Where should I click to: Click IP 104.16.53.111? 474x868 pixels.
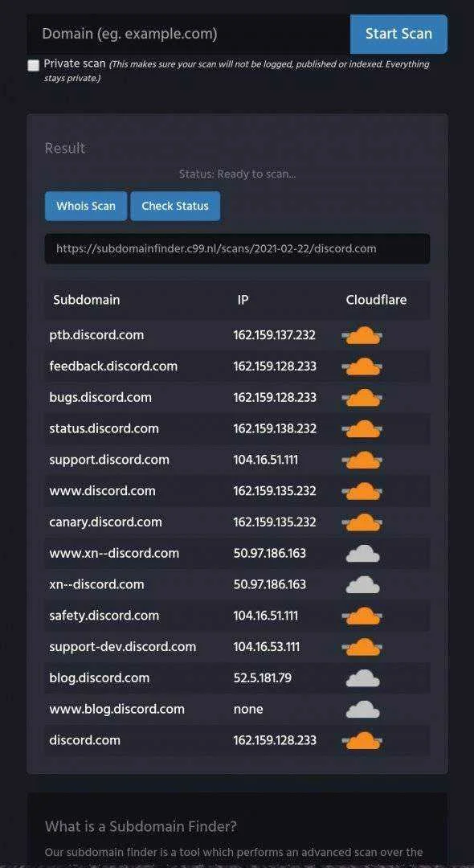click(267, 646)
